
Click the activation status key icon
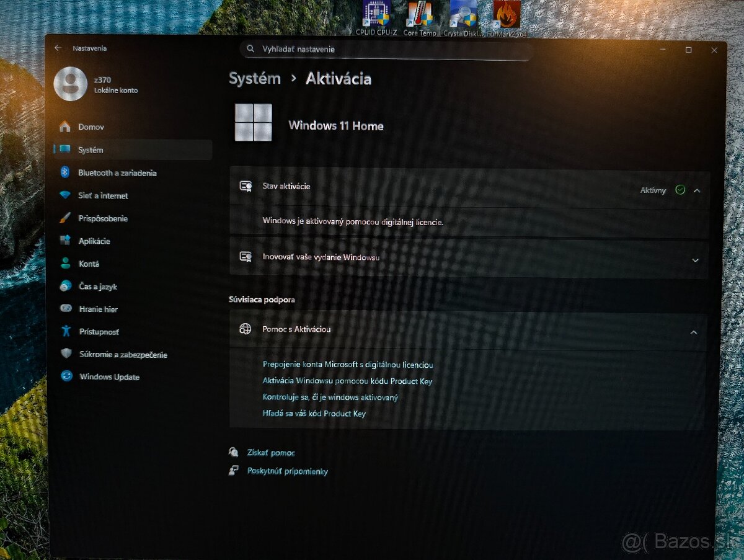(246, 186)
